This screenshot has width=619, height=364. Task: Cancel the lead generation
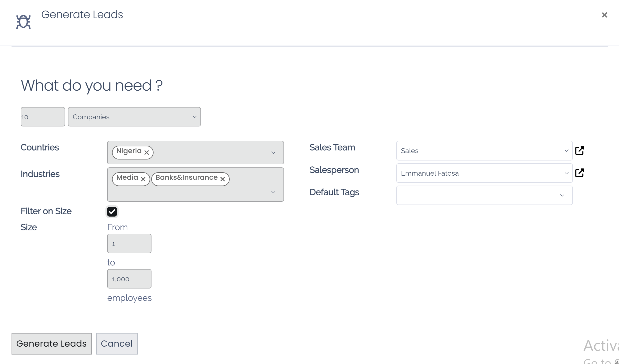coord(117,344)
